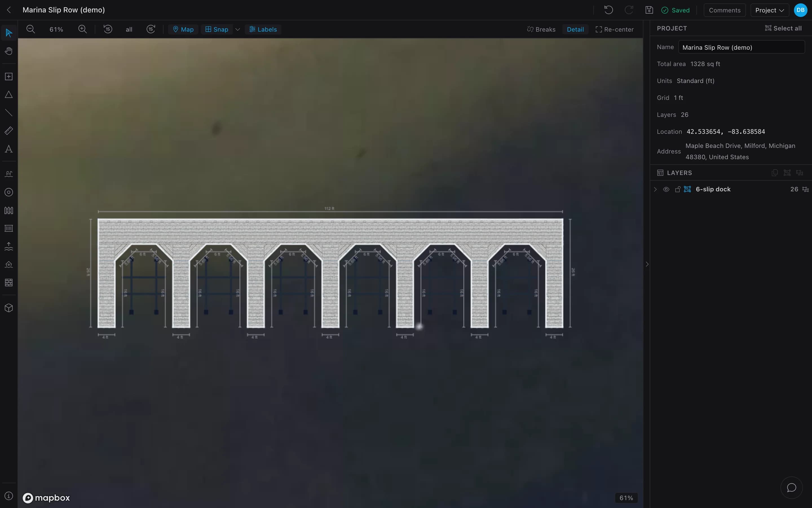Click the Maple Beach Drive address text

pos(740,151)
